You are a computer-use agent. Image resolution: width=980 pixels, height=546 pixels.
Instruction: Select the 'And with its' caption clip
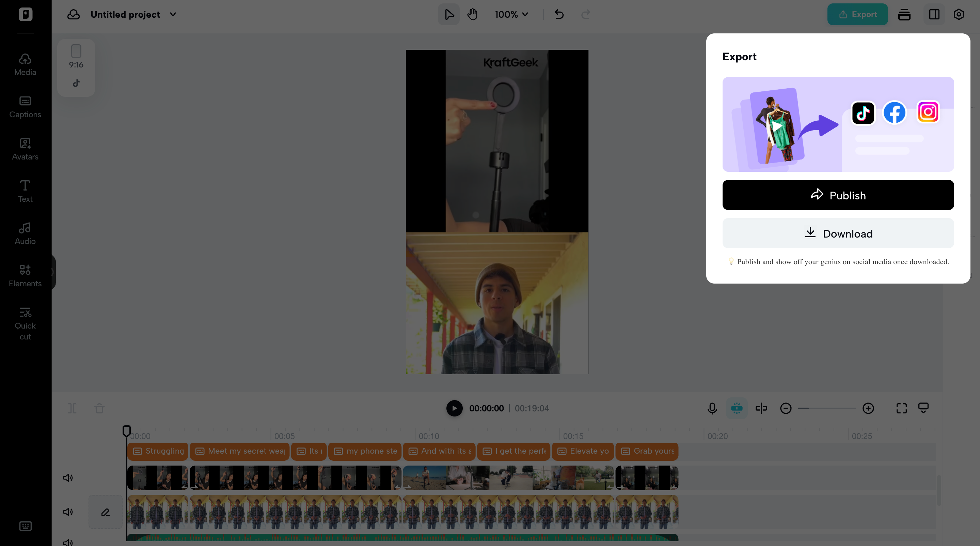coord(439,451)
